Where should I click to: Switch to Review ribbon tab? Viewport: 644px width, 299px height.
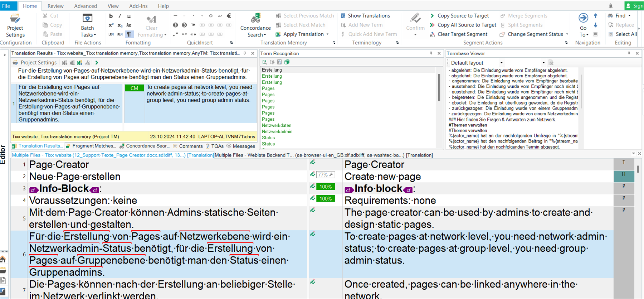(x=55, y=6)
